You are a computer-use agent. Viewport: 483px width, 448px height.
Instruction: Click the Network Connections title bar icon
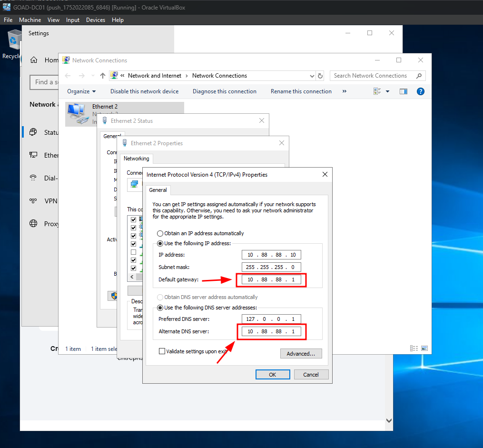click(66, 60)
